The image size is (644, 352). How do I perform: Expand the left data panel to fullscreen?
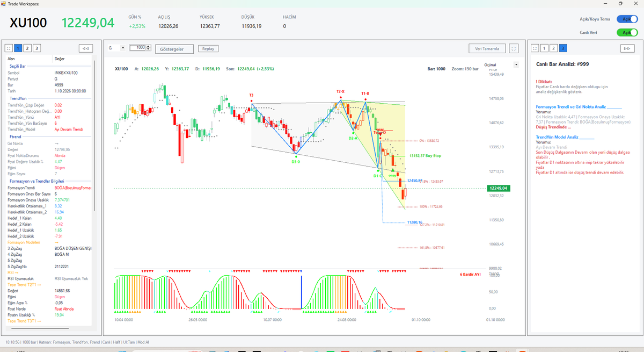9,48
